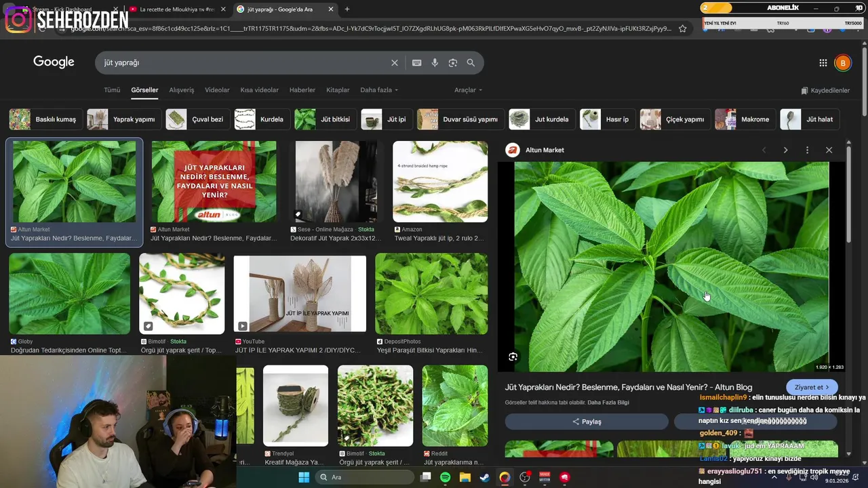The image size is (868, 488).
Task: Search the preview image with Lens icon
Action: pos(513,357)
